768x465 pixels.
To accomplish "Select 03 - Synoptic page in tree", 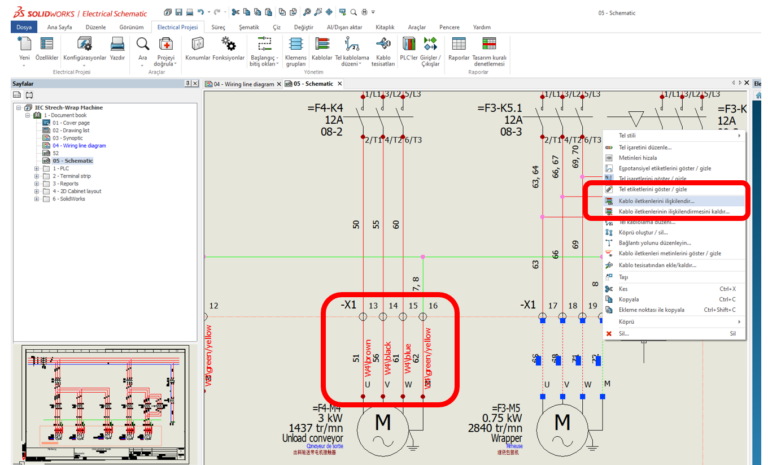I will [68, 137].
